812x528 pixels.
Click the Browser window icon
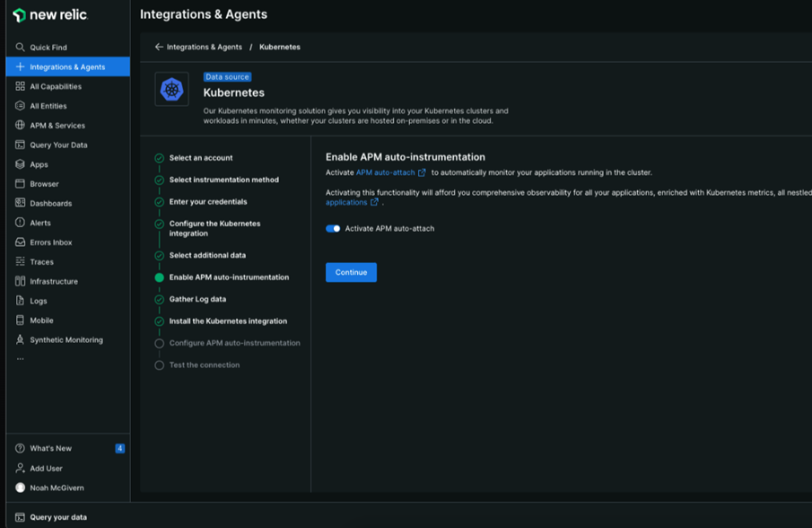pyautogui.click(x=21, y=183)
